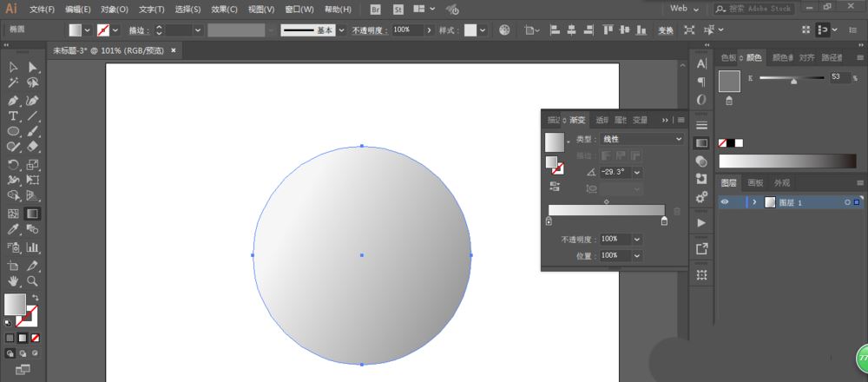Open the gradient angle dropdown
The width and height of the screenshot is (868, 382).
(637, 173)
